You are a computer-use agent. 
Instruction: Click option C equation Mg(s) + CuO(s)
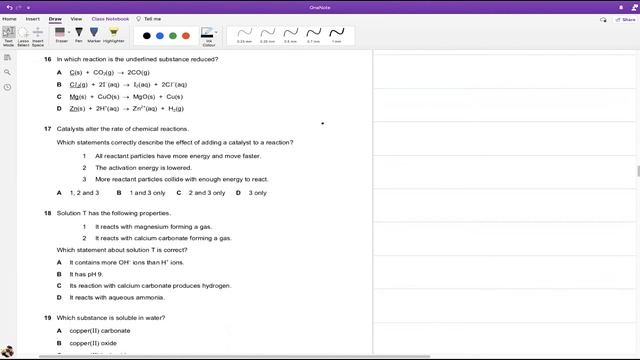click(126, 97)
